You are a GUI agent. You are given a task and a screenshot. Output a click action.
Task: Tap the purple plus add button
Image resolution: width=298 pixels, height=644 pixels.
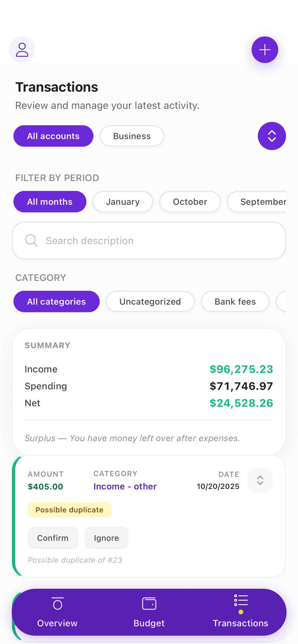pyautogui.click(x=265, y=50)
